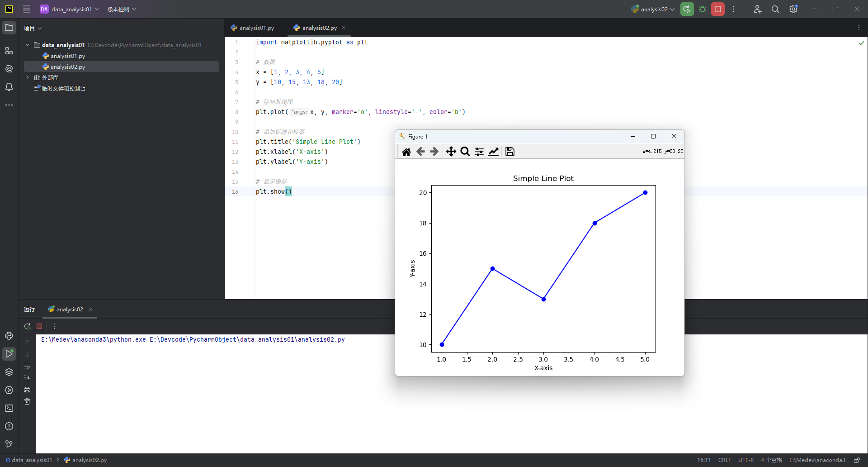Open Configure subplots in Figure 1
Screen dimensions: 868x467
point(479,152)
